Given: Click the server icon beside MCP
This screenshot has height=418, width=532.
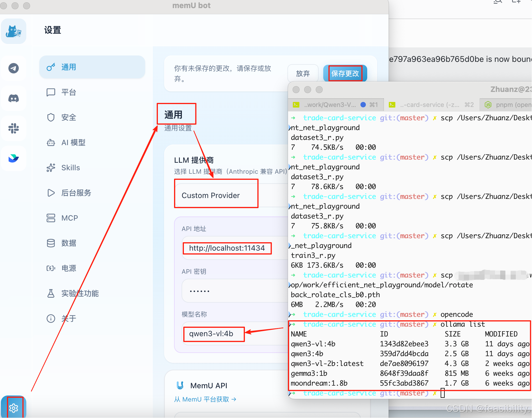Looking at the screenshot, I should pos(51,218).
